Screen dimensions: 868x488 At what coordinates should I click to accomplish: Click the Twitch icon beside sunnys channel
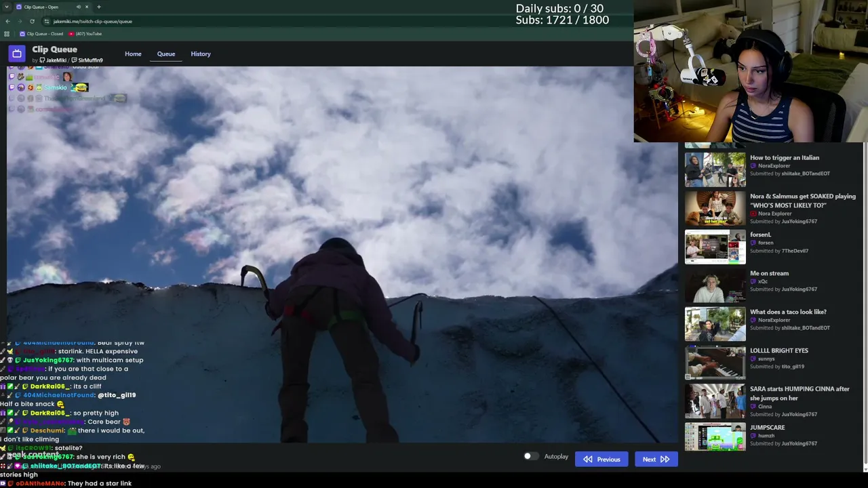[x=753, y=359]
